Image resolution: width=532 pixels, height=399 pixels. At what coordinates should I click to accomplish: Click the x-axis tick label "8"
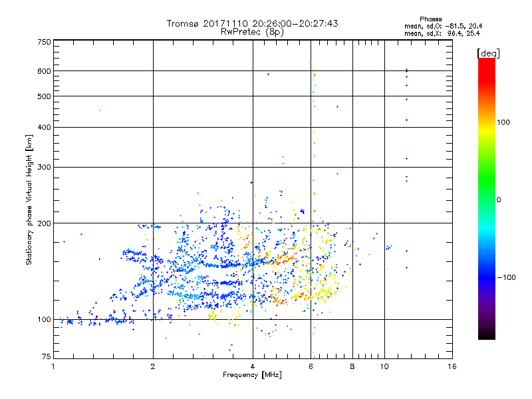pyautogui.click(x=352, y=366)
